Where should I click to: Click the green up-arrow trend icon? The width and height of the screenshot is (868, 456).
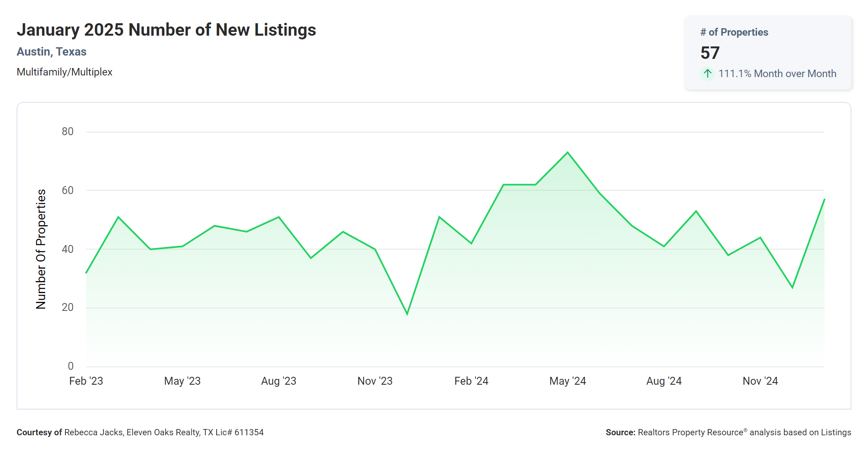707,74
